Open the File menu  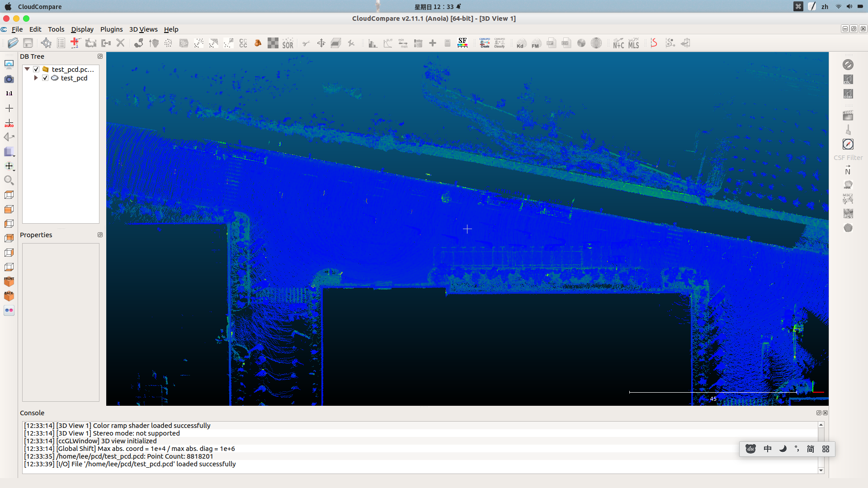17,29
